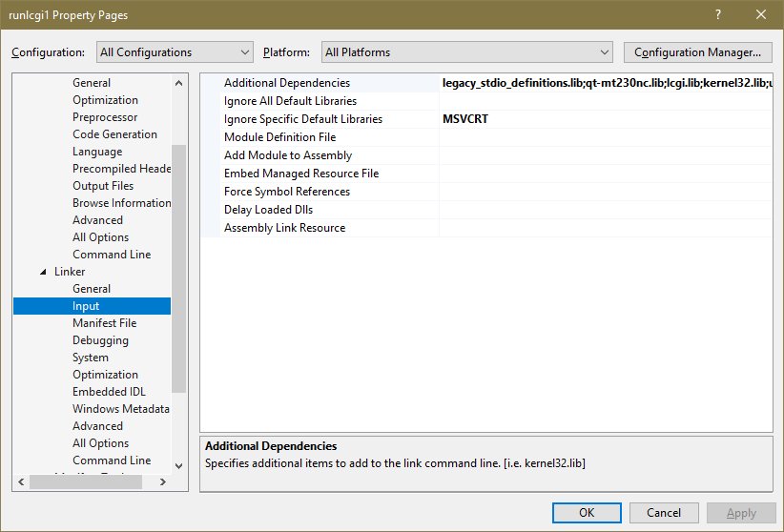Open the Windows Metadata page
This screenshot has height=532, width=784.
(x=121, y=408)
